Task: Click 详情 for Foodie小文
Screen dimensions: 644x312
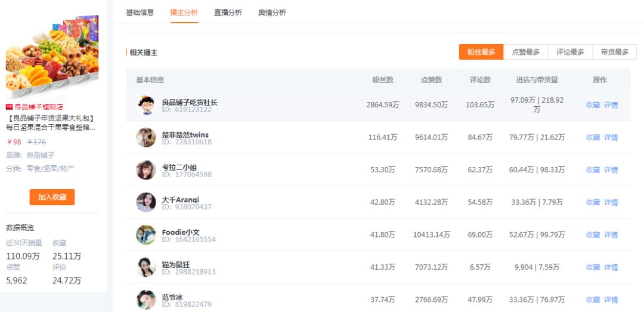Action: point(611,235)
